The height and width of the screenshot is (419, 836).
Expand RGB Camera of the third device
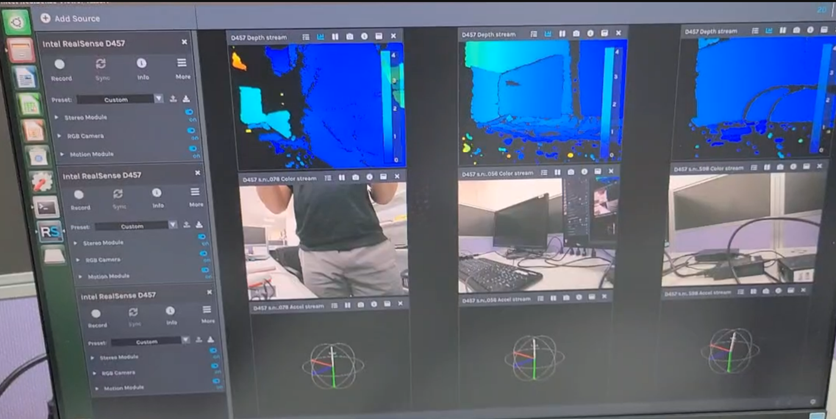[96, 373]
